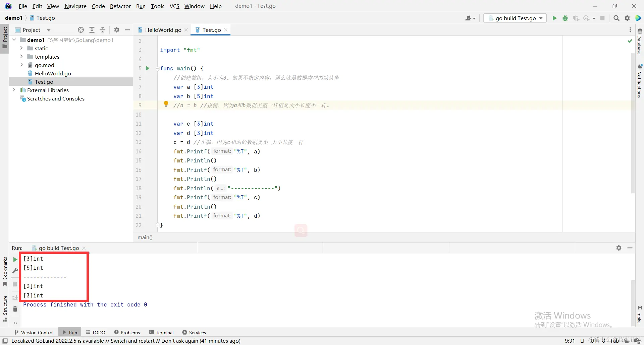Open the Services tool window
Image resolution: width=644 pixels, height=345 pixels.
click(194, 332)
